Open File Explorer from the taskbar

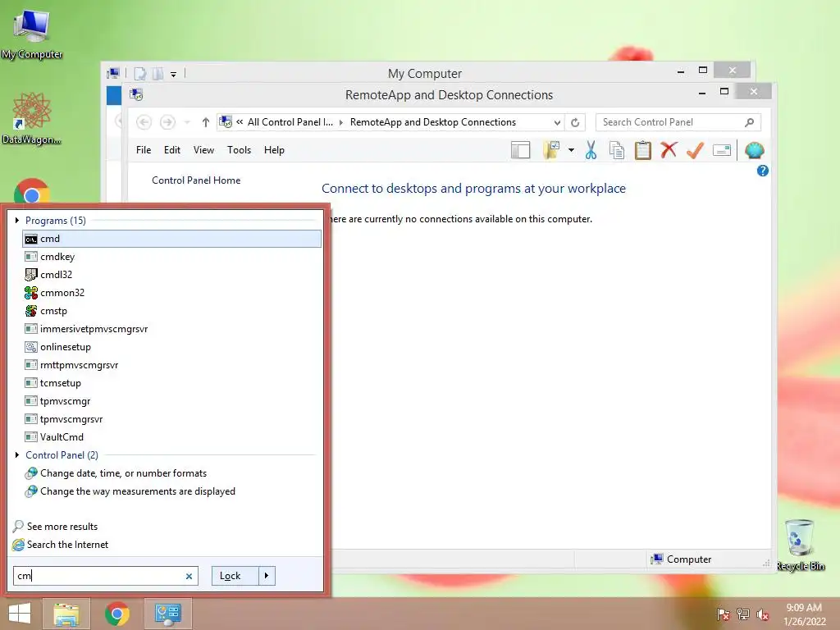[x=66, y=614]
